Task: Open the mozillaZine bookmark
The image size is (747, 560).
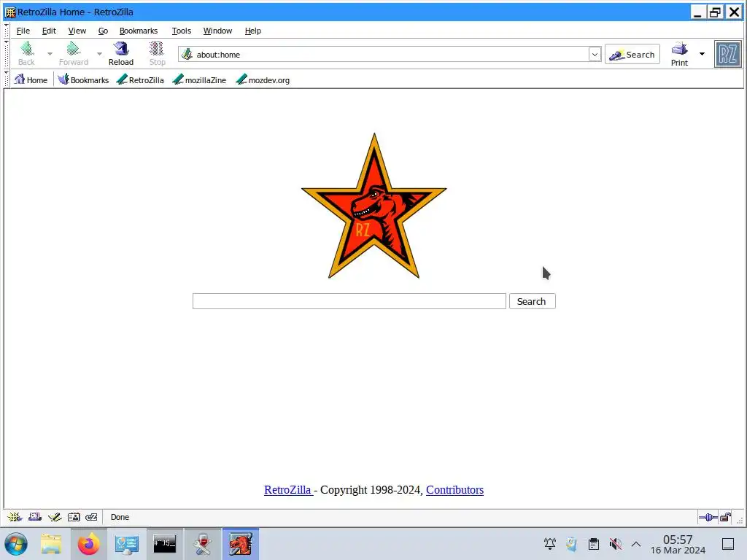Action: (200, 79)
